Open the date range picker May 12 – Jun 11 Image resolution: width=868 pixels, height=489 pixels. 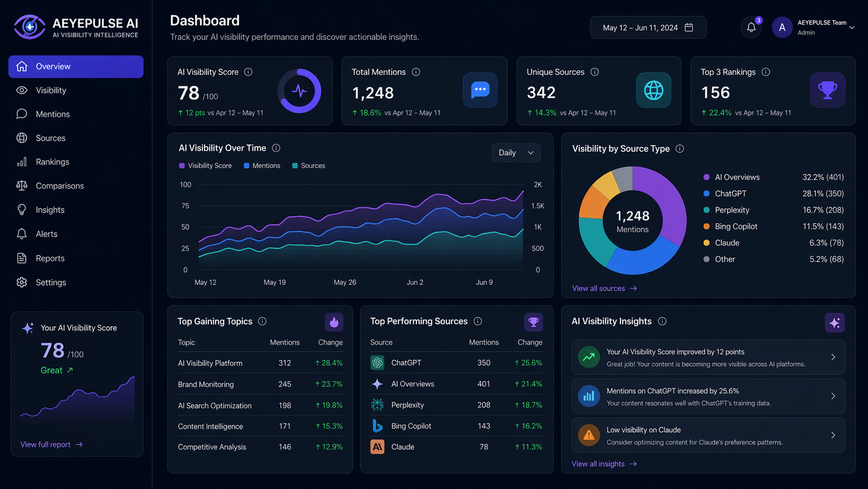coord(647,28)
